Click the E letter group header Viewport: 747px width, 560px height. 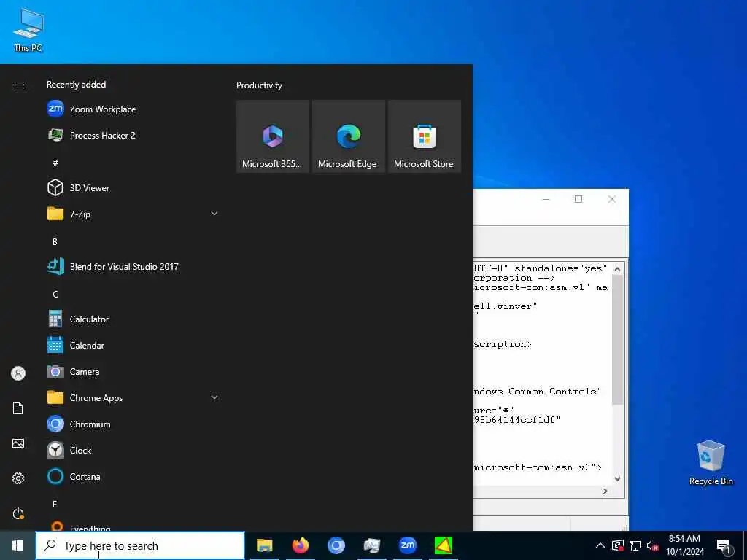tap(55, 504)
